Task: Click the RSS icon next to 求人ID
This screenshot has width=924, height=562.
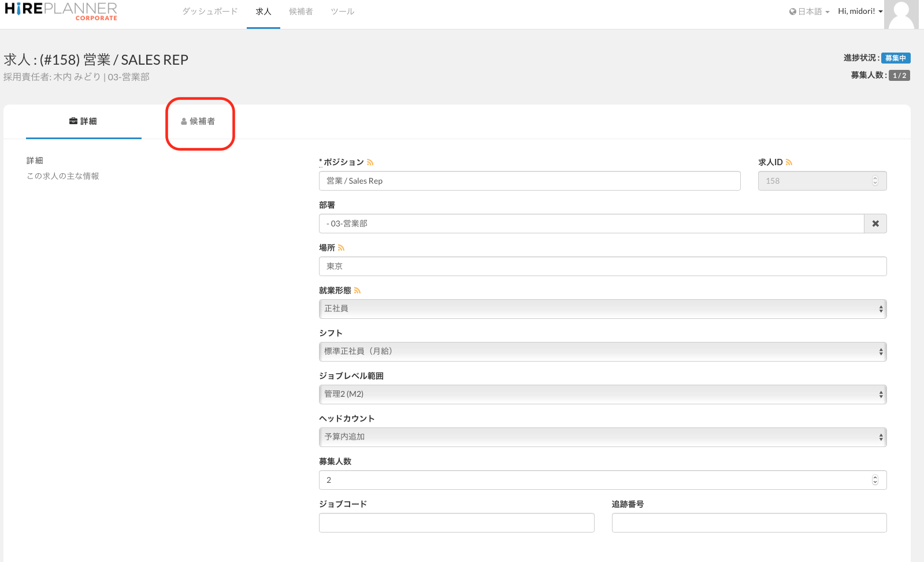Action: click(789, 163)
